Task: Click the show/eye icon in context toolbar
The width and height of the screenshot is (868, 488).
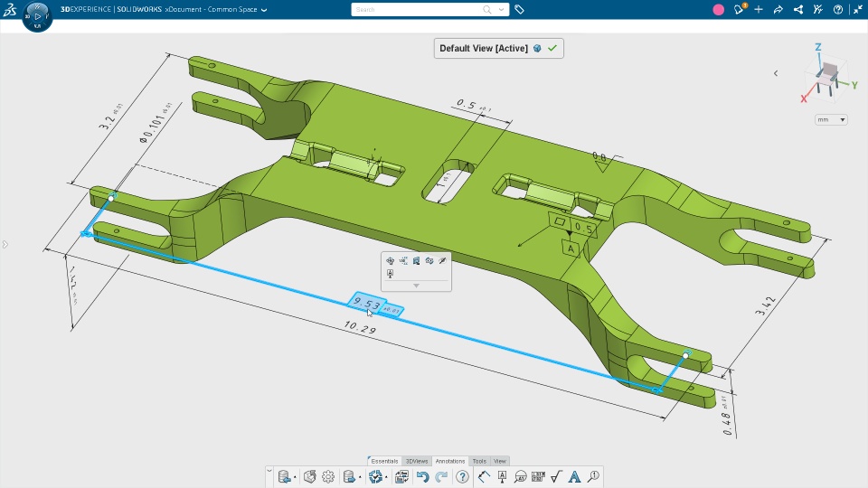Action: [429, 260]
